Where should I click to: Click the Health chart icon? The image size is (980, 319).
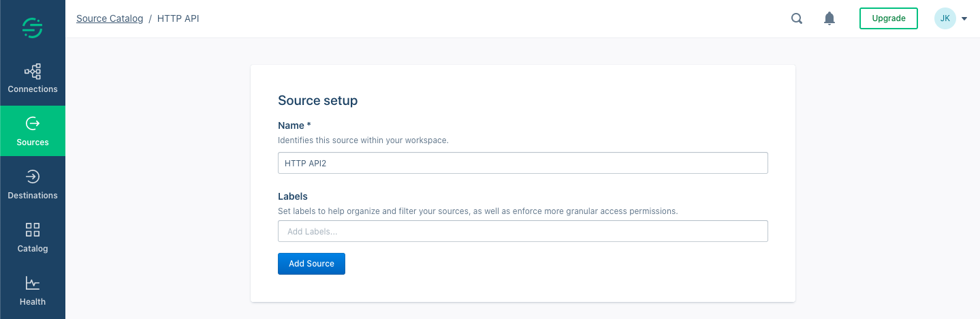click(33, 283)
